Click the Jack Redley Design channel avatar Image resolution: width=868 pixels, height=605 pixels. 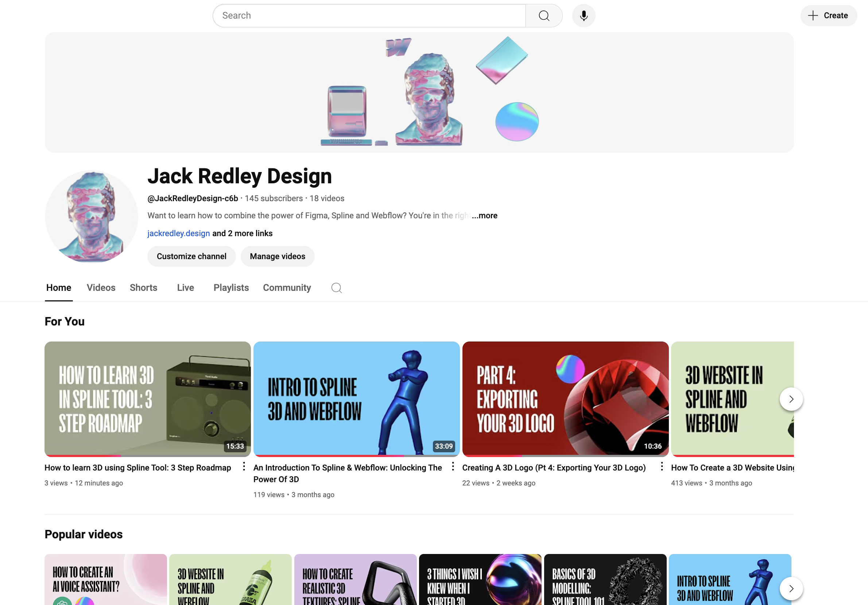coord(91,216)
